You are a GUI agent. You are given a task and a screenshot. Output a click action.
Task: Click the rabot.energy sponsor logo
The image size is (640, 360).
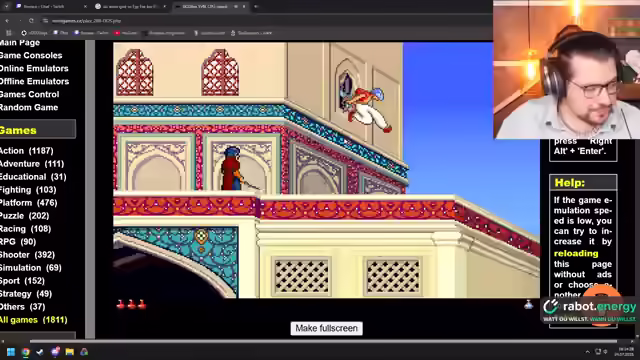click(590, 309)
